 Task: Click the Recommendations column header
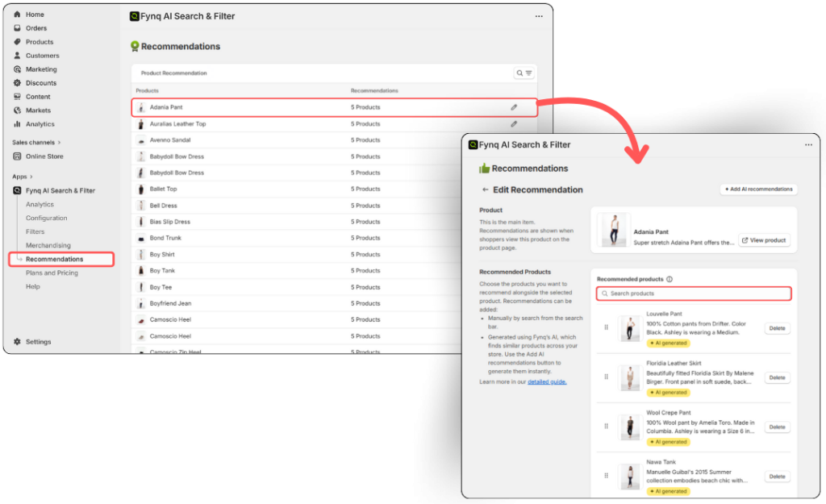[x=374, y=91]
